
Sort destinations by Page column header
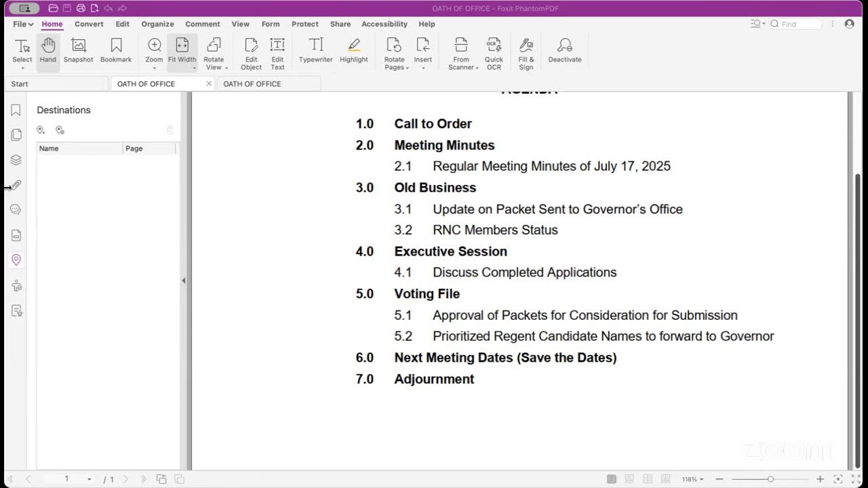[149, 148]
